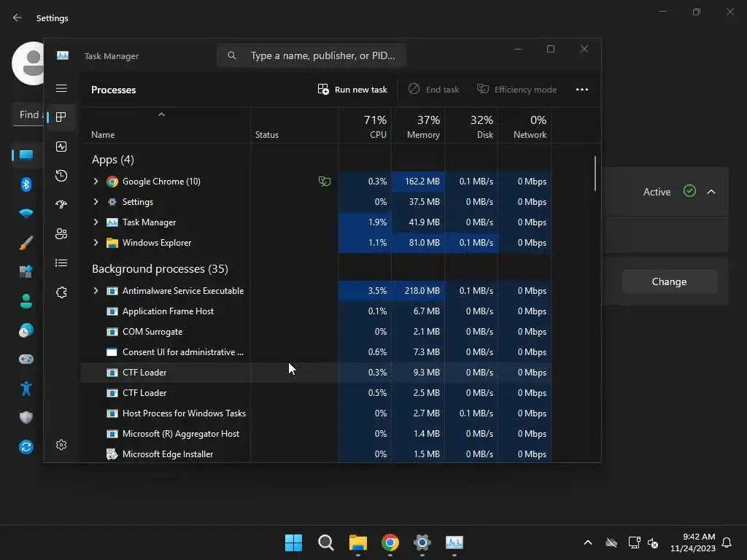Viewport: 747px width, 560px height.
Task: Click the process list vertical scrollbar
Action: pyautogui.click(x=595, y=174)
